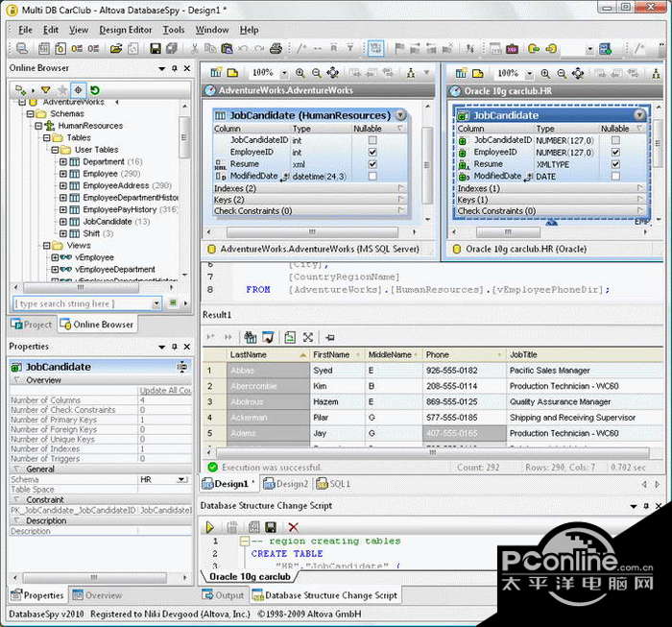Open the File menu
Image resolution: width=672 pixels, height=627 pixels.
point(25,30)
